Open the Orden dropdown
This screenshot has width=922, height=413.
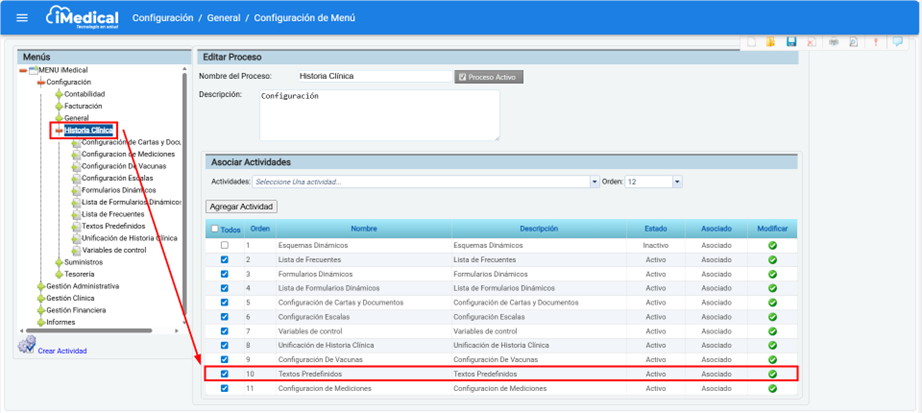click(677, 182)
